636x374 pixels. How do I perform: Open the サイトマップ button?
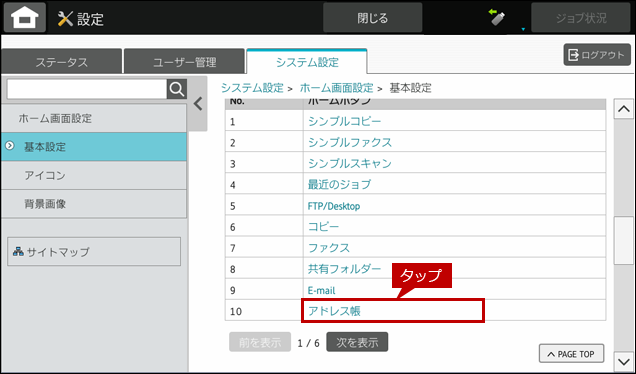coord(94,252)
